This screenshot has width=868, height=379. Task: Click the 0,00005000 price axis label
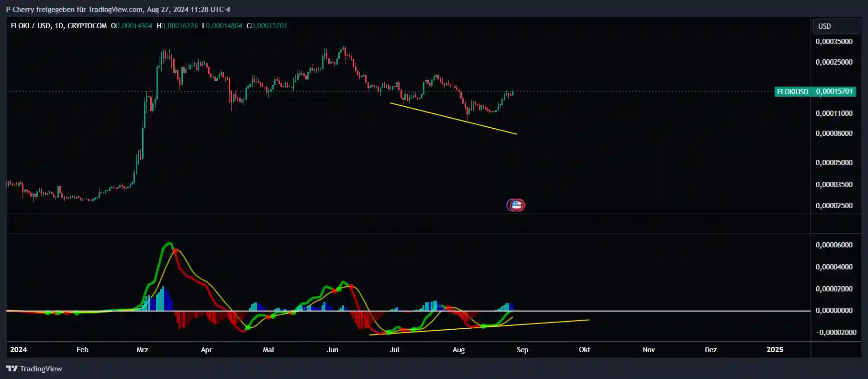tap(834, 163)
